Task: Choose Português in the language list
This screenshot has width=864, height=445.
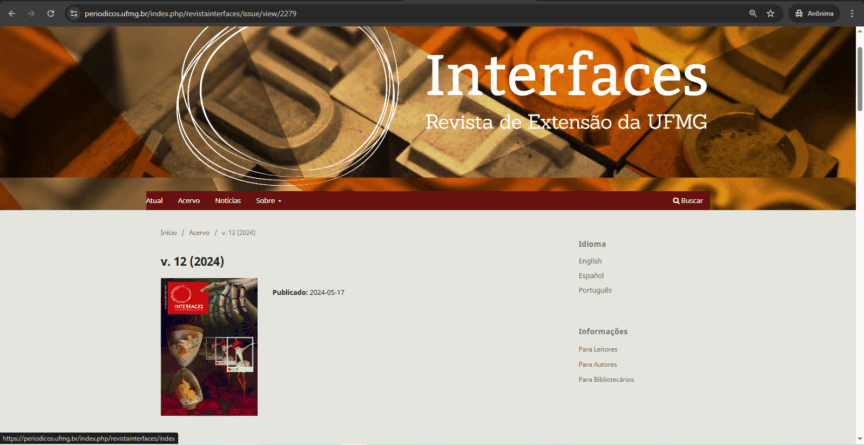Action: coord(595,290)
